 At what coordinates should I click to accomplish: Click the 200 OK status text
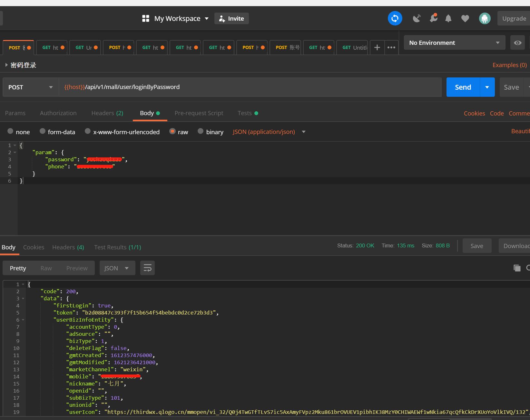[365, 245]
